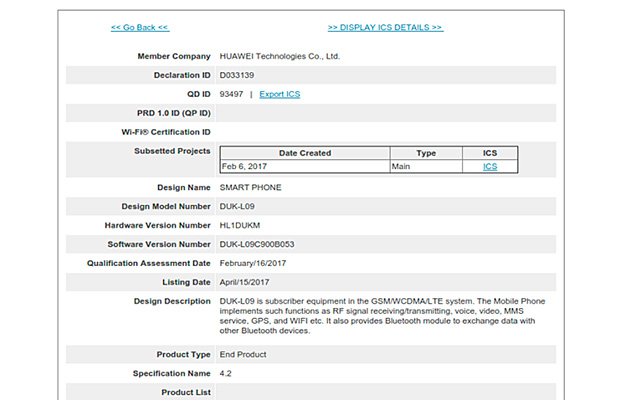Click the 'Hardware Version Number' label
This screenshot has width=620, height=400.
click(157, 225)
